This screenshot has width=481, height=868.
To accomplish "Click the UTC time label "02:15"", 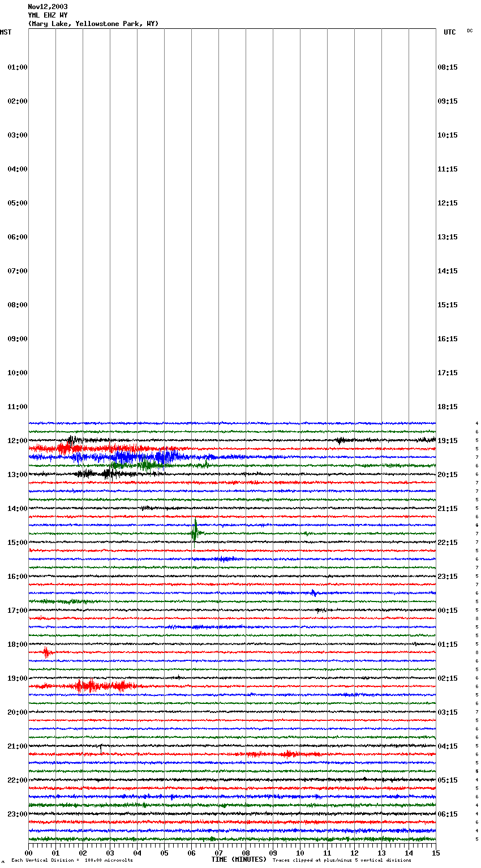I will point(448,678).
